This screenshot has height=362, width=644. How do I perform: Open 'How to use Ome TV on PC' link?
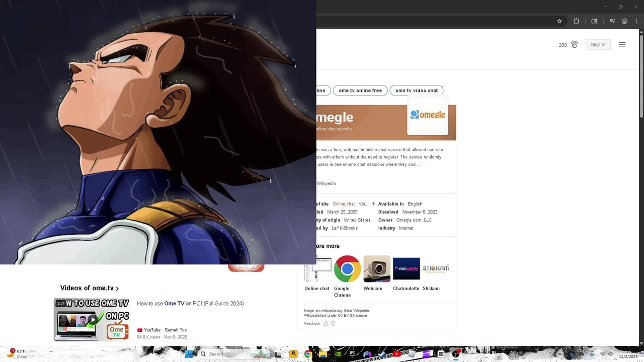click(190, 304)
